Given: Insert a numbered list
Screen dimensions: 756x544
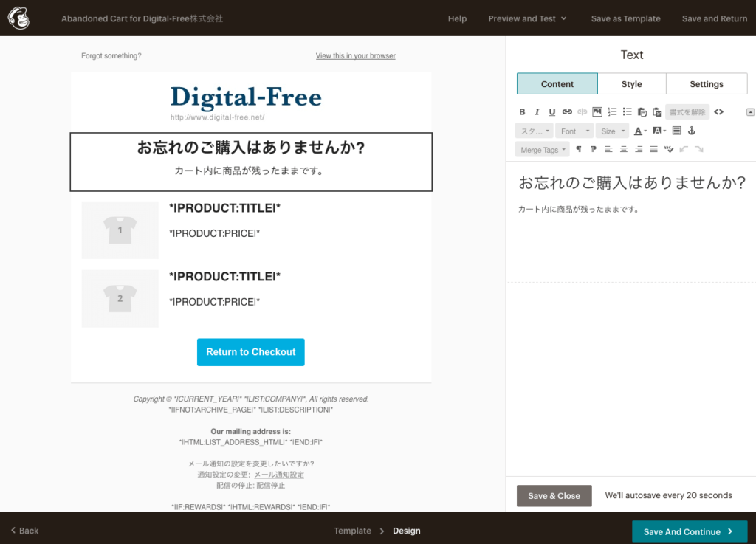Looking at the screenshot, I should (x=612, y=112).
